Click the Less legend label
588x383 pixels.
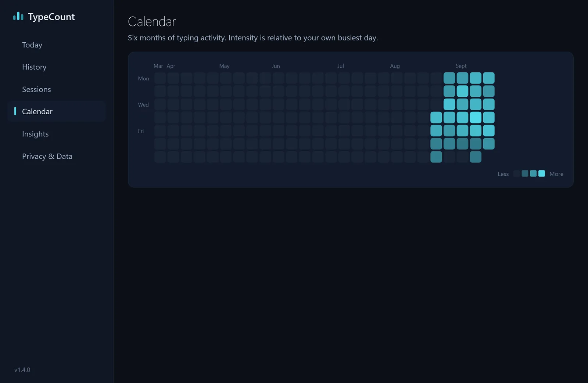point(503,174)
